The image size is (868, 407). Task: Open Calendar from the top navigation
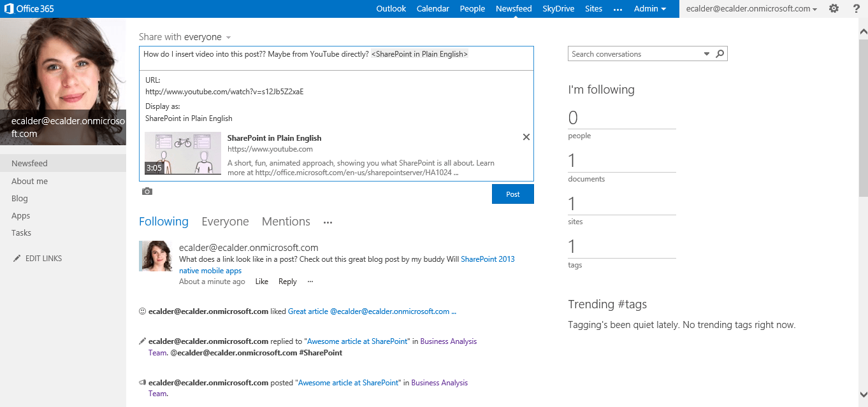coord(433,9)
